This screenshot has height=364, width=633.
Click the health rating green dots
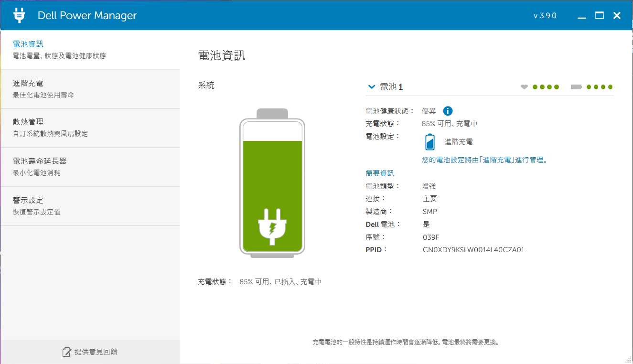(546, 87)
